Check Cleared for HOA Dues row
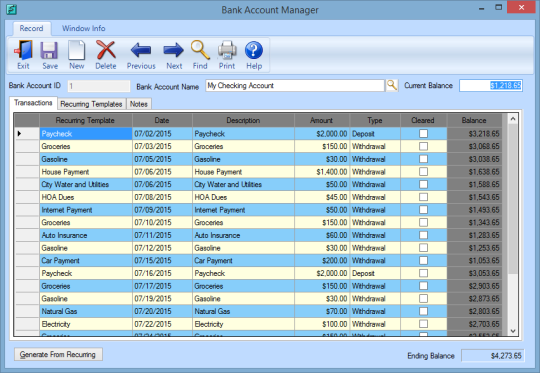540x373 pixels. pyautogui.click(x=423, y=197)
